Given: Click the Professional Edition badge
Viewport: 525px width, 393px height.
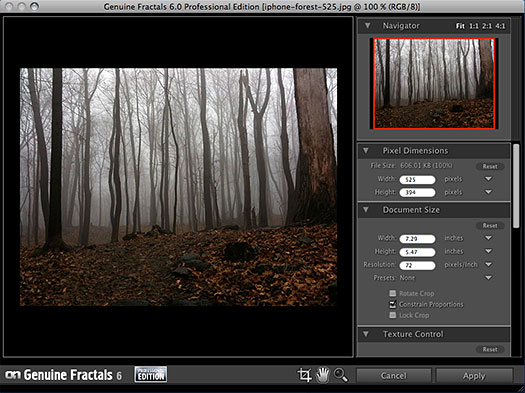Looking at the screenshot, I should pyautogui.click(x=151, y=374).
